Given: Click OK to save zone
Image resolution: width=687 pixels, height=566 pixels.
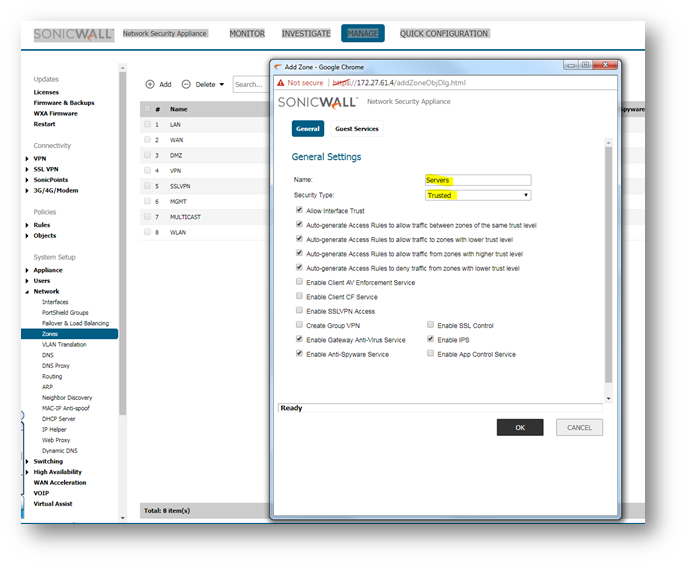Looking at the screenshot, I should coord(520,427).
